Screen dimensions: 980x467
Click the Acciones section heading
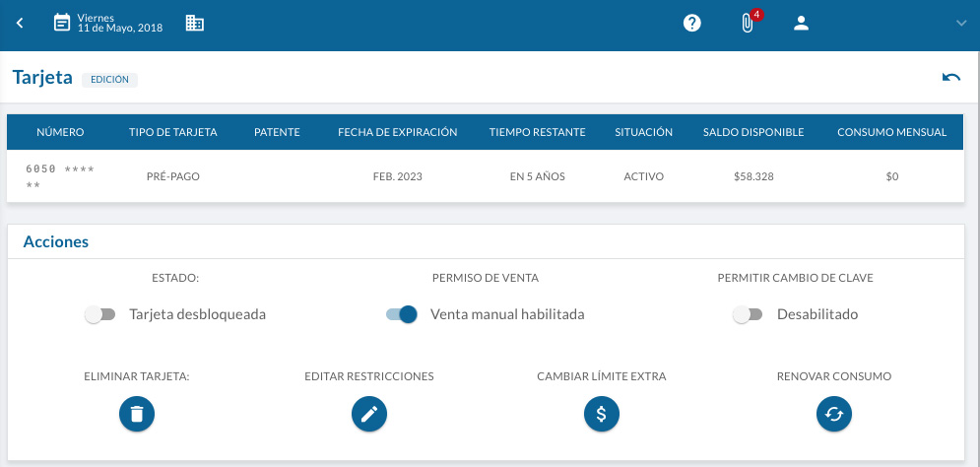55,242
